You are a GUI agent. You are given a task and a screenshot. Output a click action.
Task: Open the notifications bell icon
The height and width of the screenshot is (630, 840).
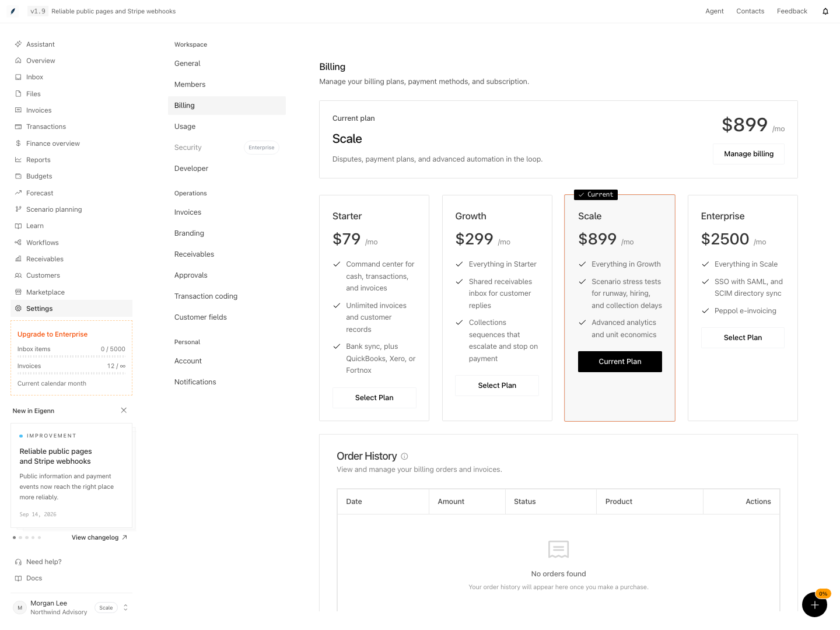(825, 11)
